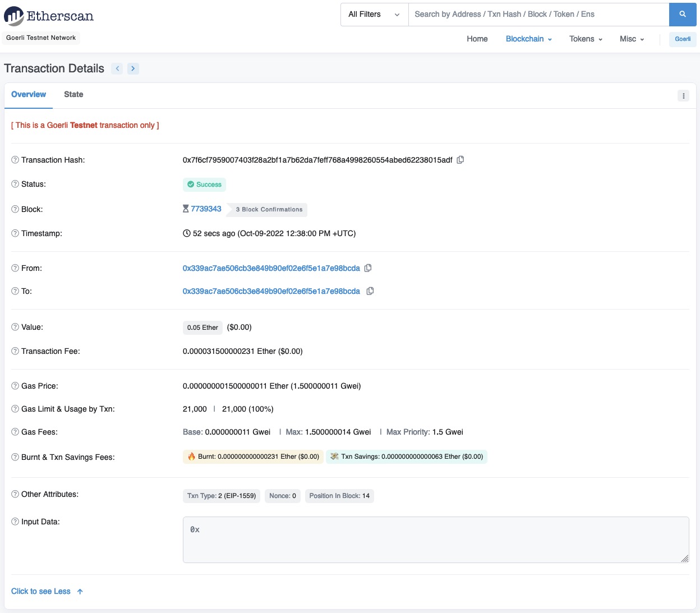Click the Position In Block: 14 badge
The image size is (700, 613).
(x=339, y=496)
